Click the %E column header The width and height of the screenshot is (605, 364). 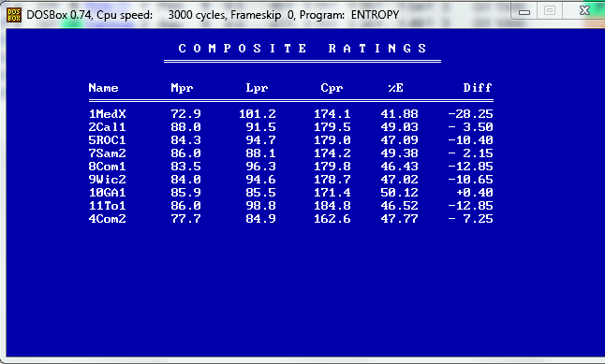coord(395,88)
